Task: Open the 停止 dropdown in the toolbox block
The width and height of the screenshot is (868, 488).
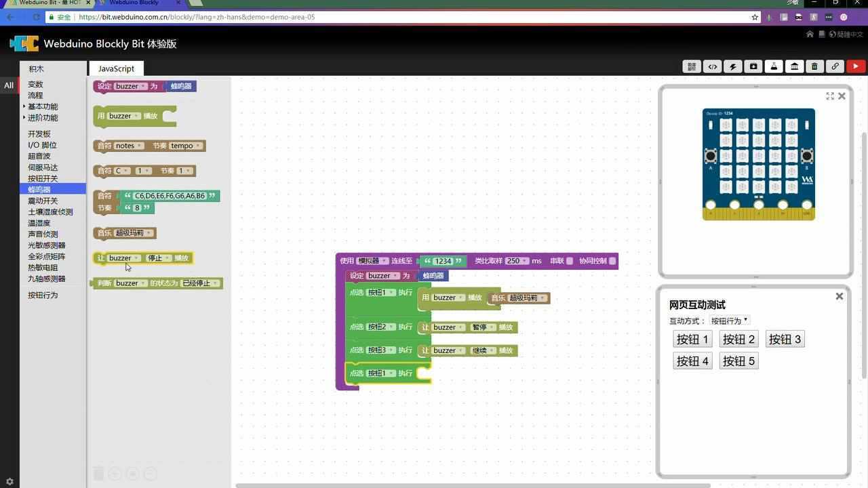Action: click(159, 258)
